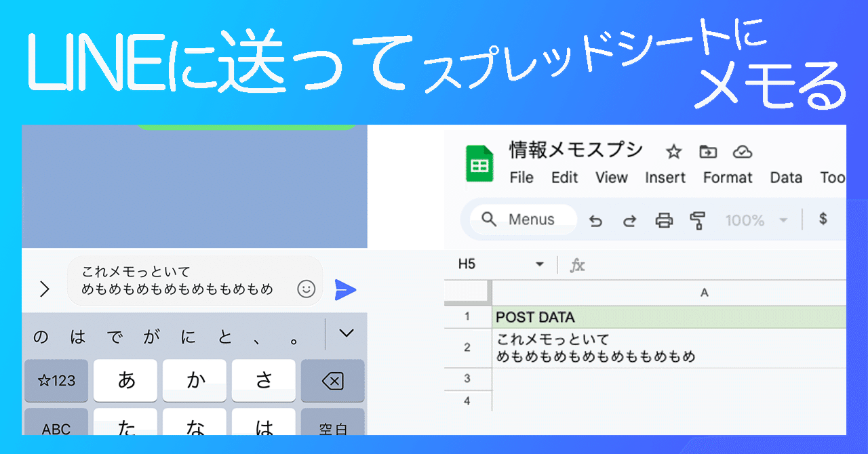Viewport: 868px width, 454px height.
Task: Open the File menu
Action: click(521, 178)
